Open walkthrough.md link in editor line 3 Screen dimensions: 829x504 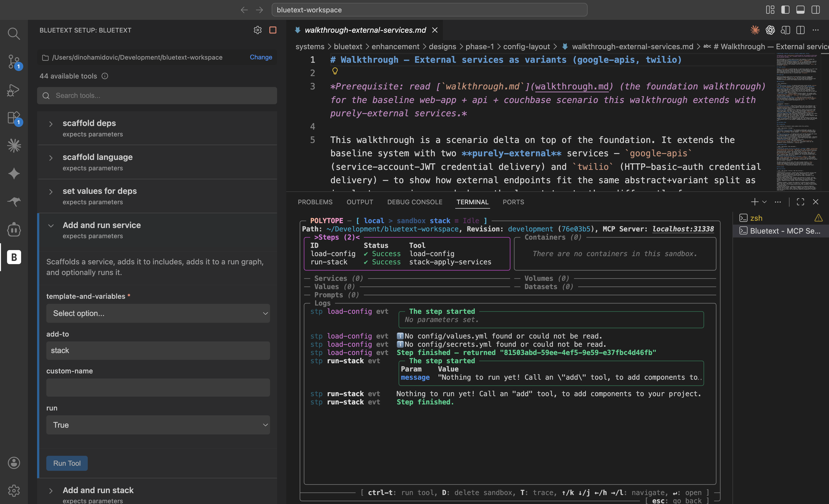click(x=572, y=87)
